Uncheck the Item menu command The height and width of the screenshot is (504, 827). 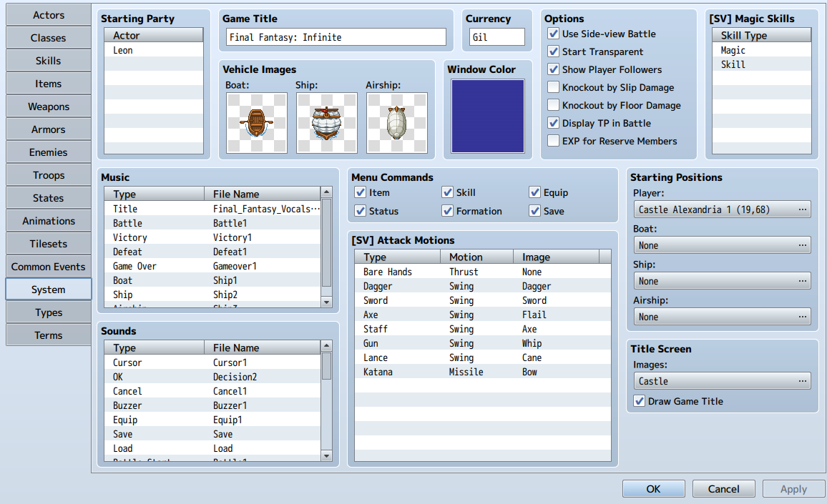coord(361,192)
